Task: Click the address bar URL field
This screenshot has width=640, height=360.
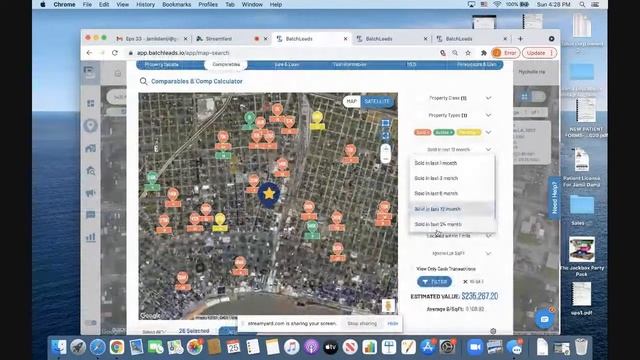Action: tap(282, 53)
